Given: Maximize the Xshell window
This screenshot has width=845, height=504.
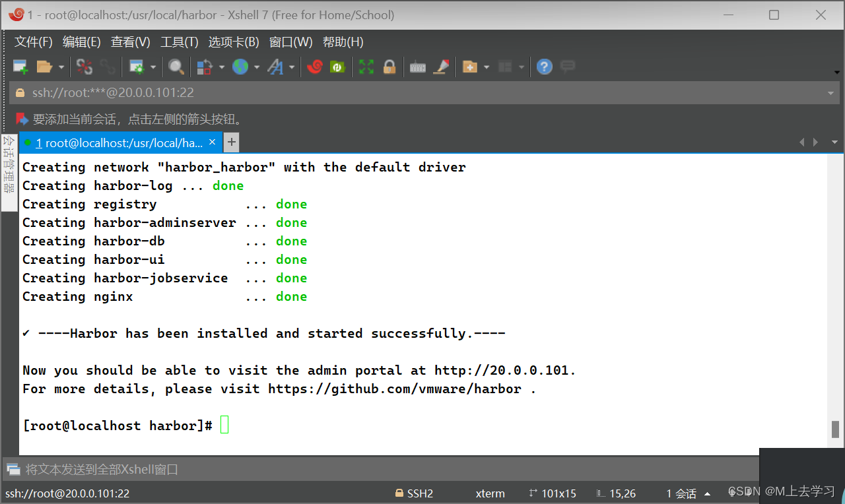Looking at the screenshot, I should pos(774,15).
